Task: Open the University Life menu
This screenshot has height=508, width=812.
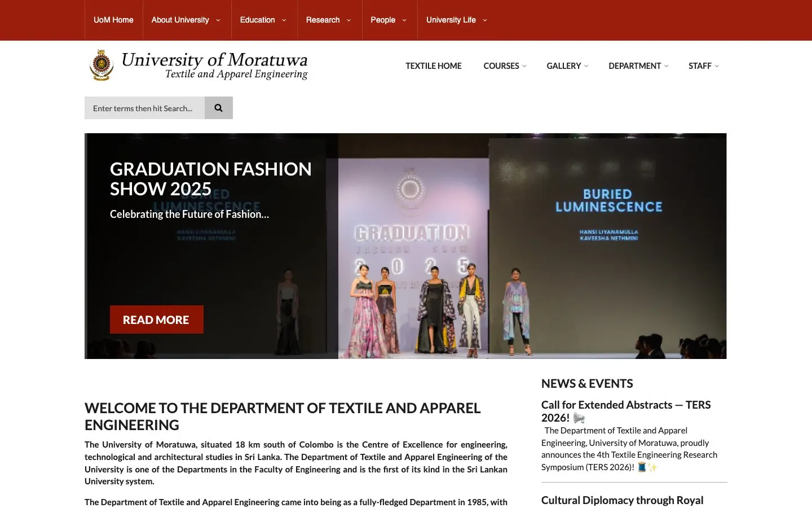Action: tap(451, 20)
